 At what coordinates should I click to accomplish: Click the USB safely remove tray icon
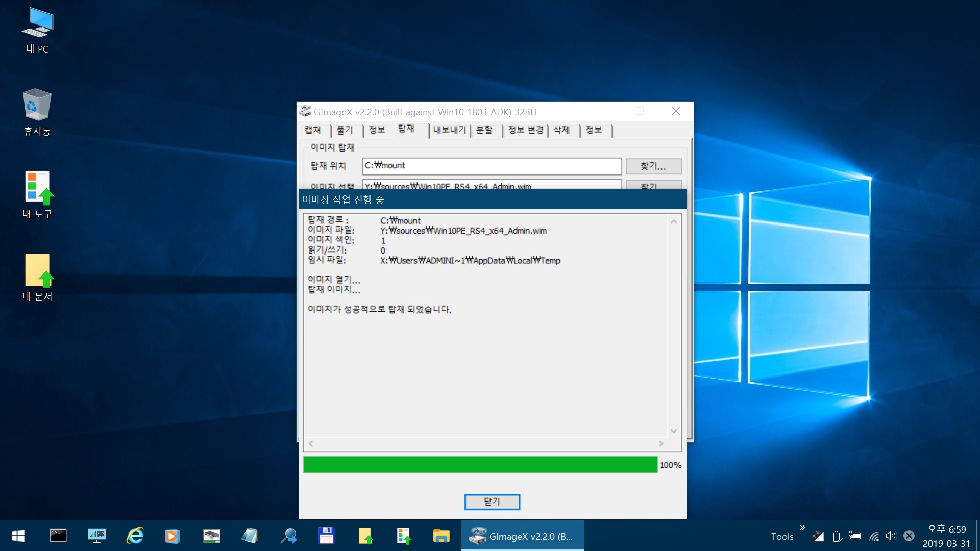point(837,536)
